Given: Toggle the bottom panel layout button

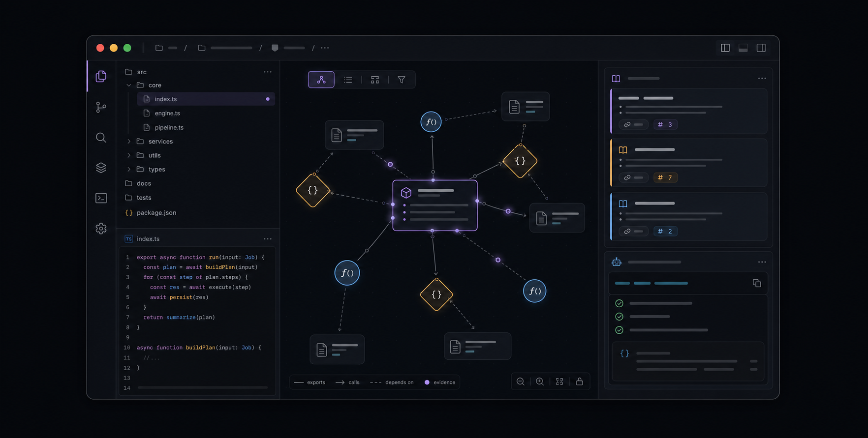Looking at the screenshot, I should coord(743,48).
